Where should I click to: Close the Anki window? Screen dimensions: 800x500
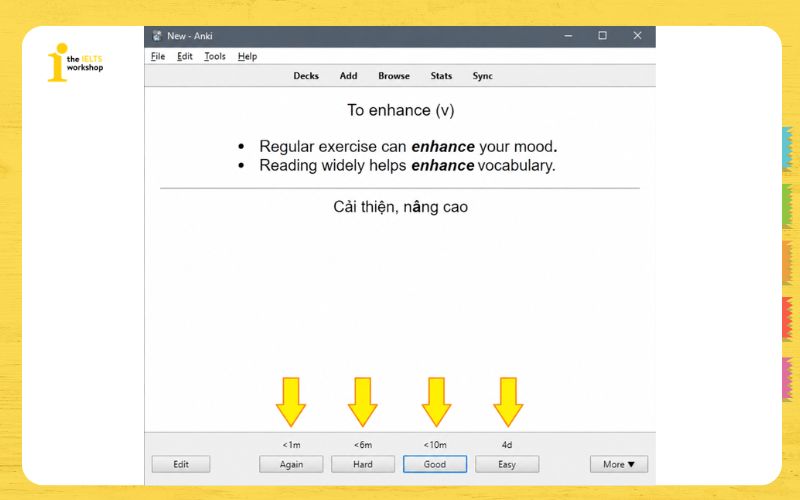coord(637,36)
